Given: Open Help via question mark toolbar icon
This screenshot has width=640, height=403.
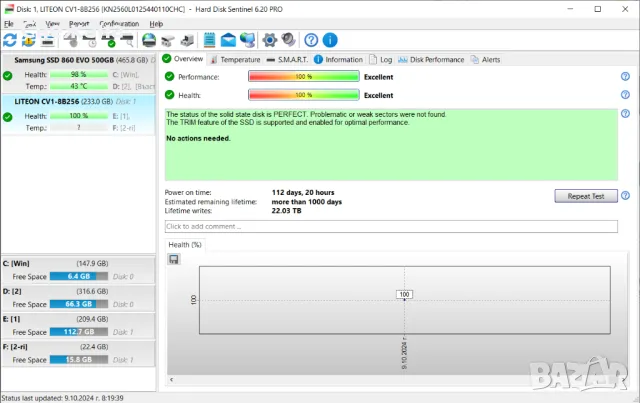Looking at the screenshot, I should click(x=311, y=40).
